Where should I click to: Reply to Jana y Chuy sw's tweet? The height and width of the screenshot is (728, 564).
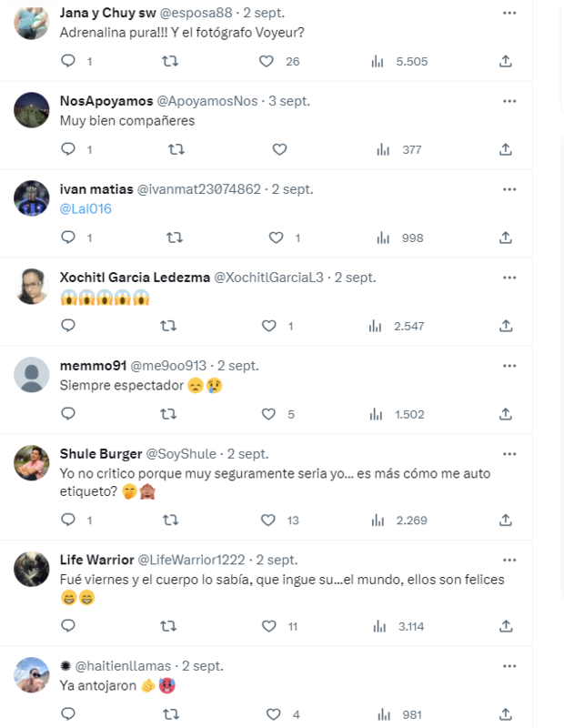click(68, 61)
